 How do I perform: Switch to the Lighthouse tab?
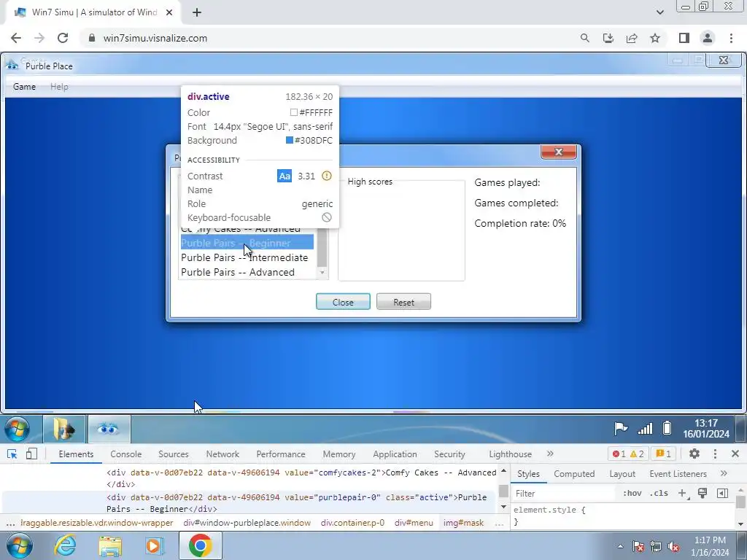pyautogui.click(x=510, y=454)
